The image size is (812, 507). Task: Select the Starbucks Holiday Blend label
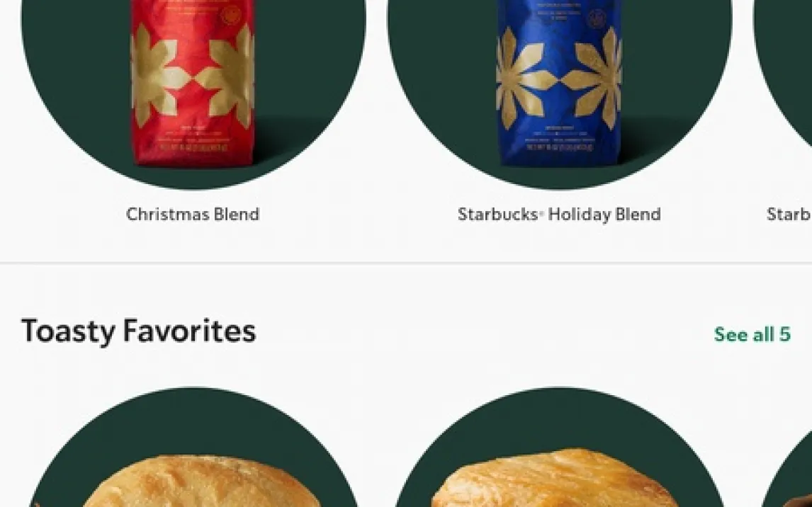(559, 214)
